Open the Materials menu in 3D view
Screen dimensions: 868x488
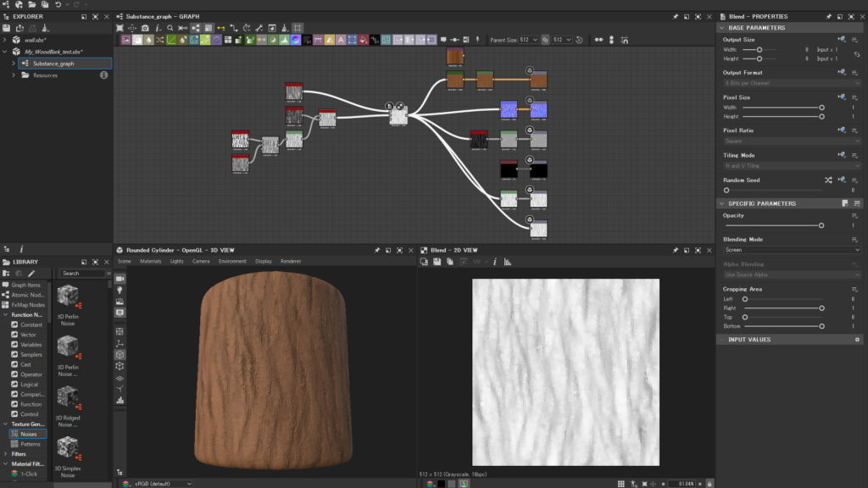coord(151,261)
